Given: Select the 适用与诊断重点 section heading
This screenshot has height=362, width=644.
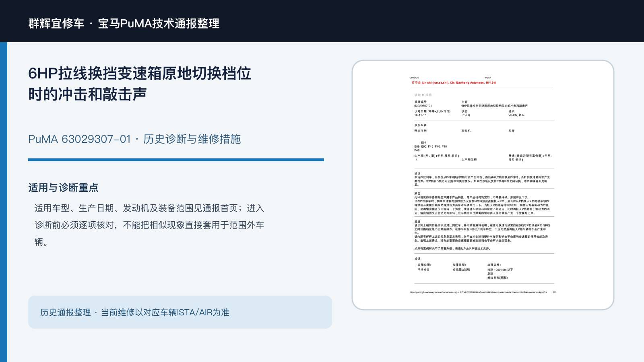Looking at the screenshot, I should [x=63, y=188].
